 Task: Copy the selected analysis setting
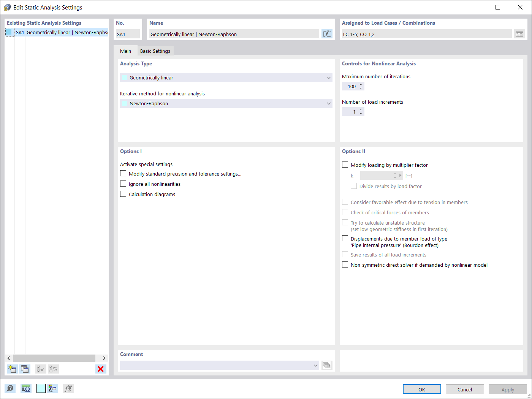25,369
